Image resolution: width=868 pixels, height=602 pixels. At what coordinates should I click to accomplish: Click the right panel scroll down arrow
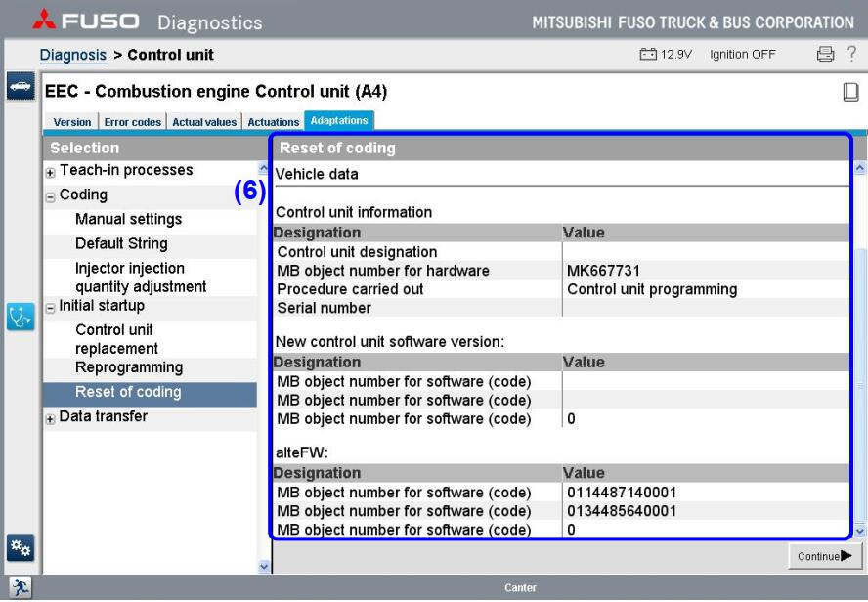pyautogui.click(x=859, y=531)
